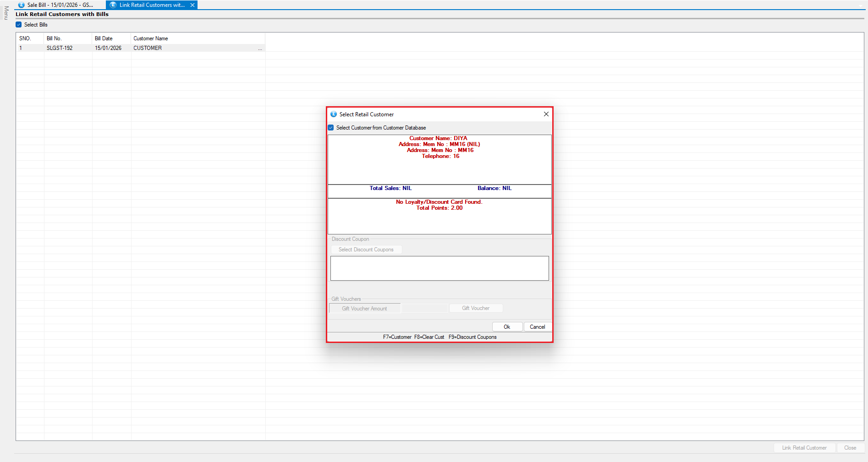Close the Select Retail Customer dialog

coord(546,114)
